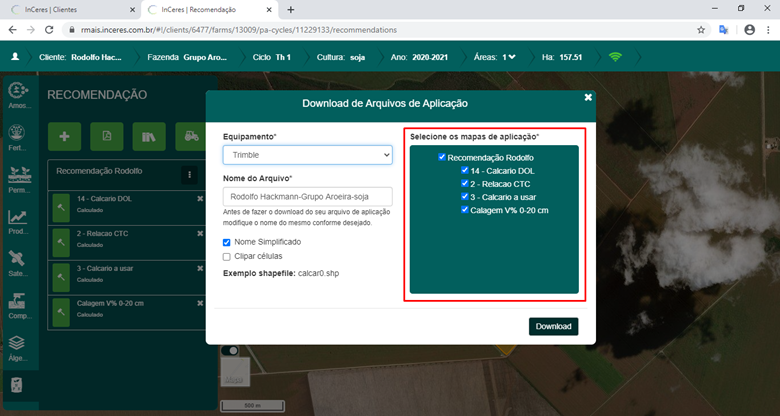Click the Ha: 157.51 header value
The image size is (780, 416).
[562, 57]
